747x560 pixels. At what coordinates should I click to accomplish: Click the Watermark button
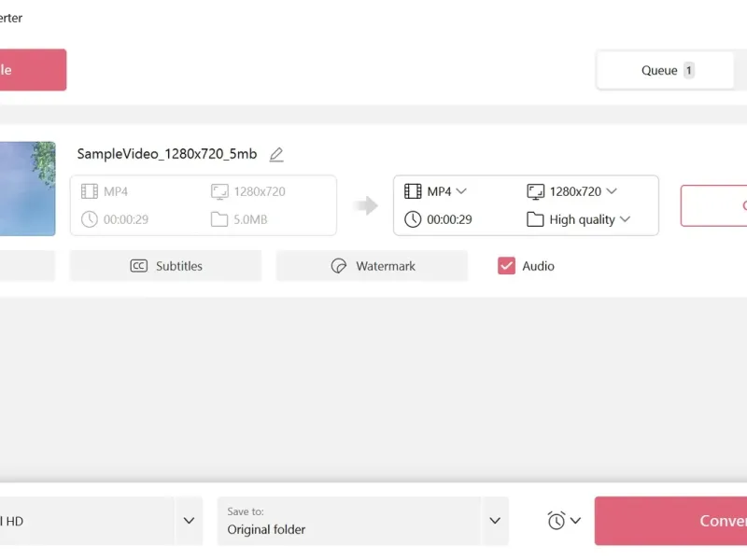[x=372, y=266]
